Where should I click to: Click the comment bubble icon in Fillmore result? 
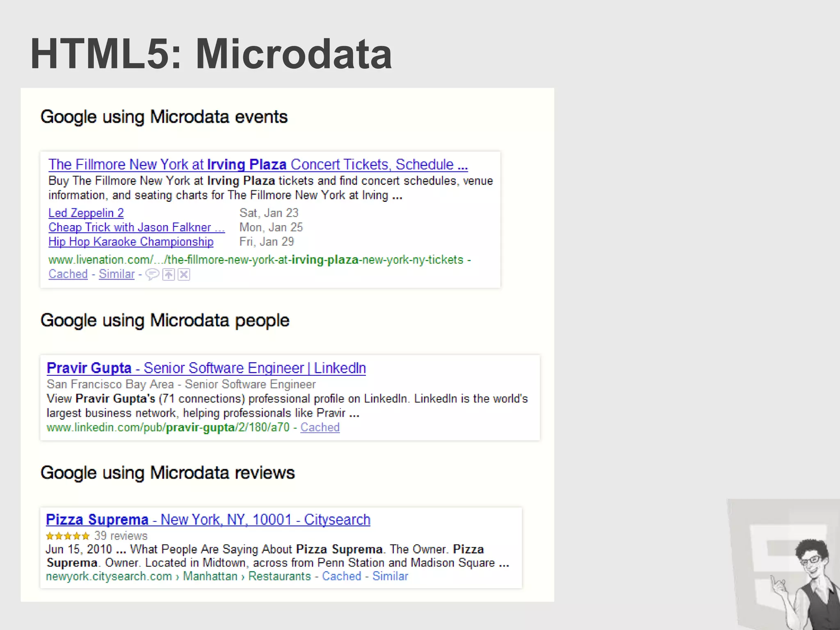coord(152,274)
